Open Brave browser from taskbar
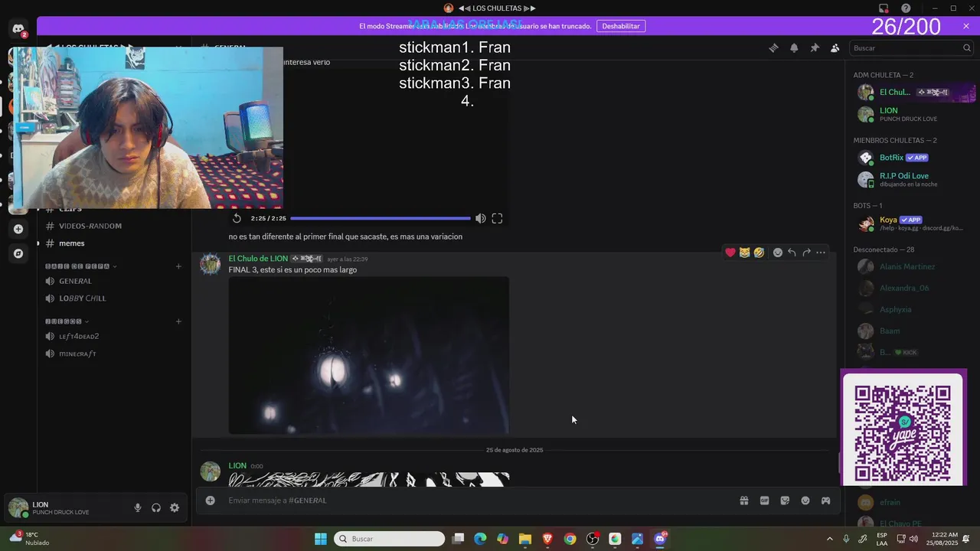980x551 pixels. point(547,539)
